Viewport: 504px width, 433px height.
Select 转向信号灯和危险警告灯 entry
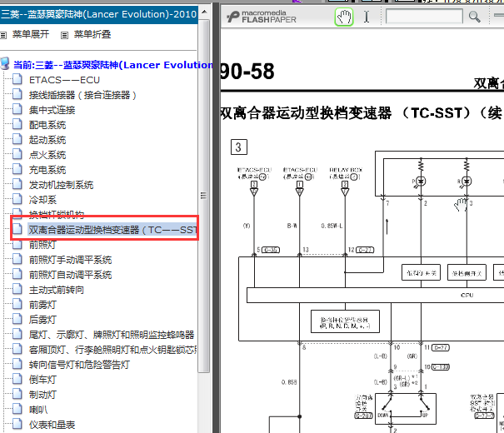click(79, 365)
